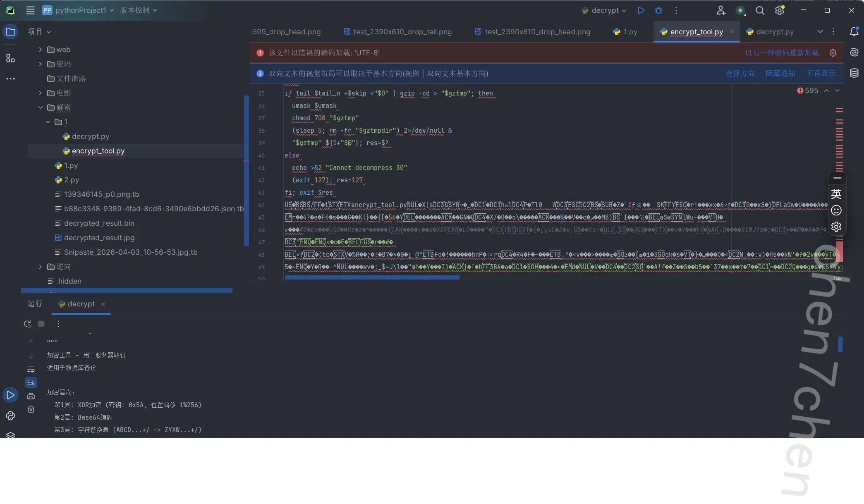The height and width of the screenshot is (504, 864).
Task: Debug the decrypt configuration
Action: tap(658, 10)
